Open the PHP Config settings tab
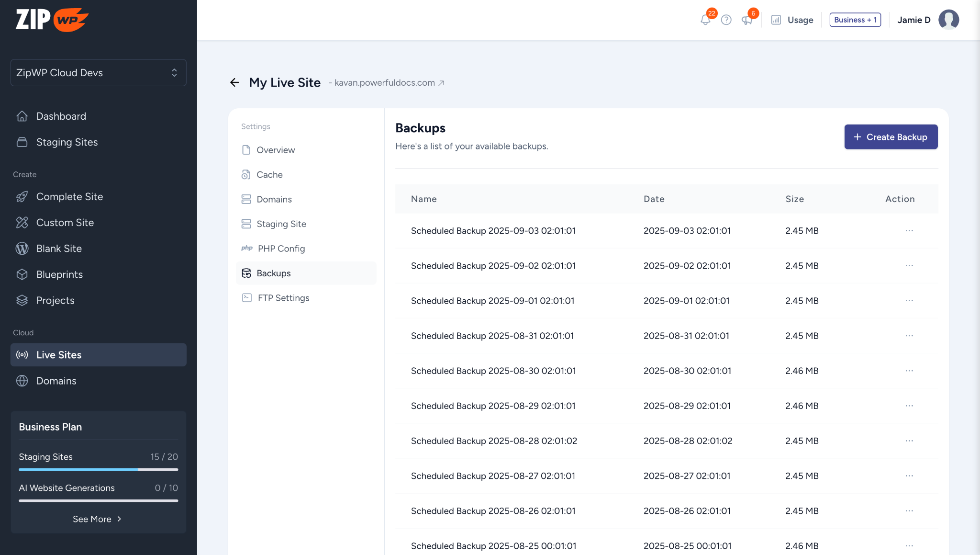This screenshot has width=980, height=555. click(x=281, y=249)
